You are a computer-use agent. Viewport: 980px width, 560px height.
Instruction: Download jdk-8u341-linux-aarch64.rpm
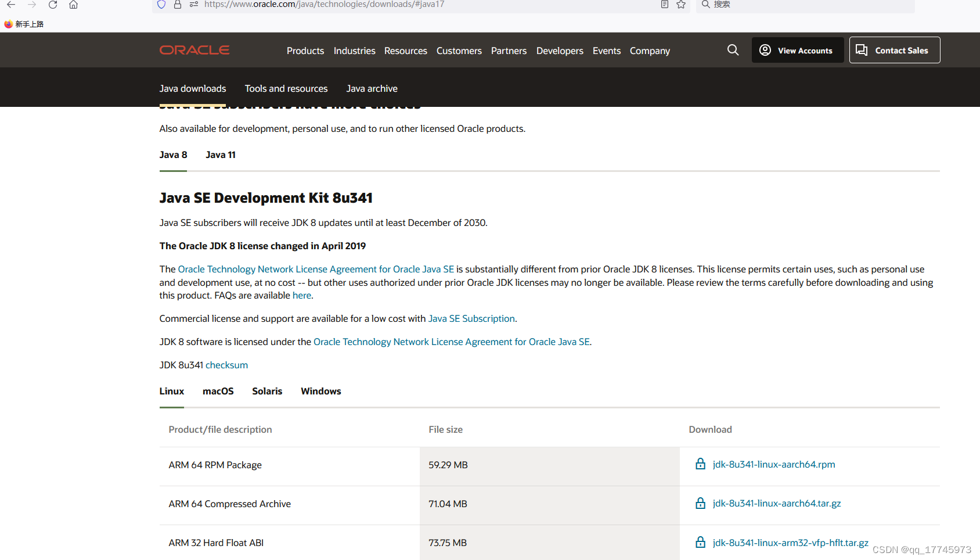[774, 464]
